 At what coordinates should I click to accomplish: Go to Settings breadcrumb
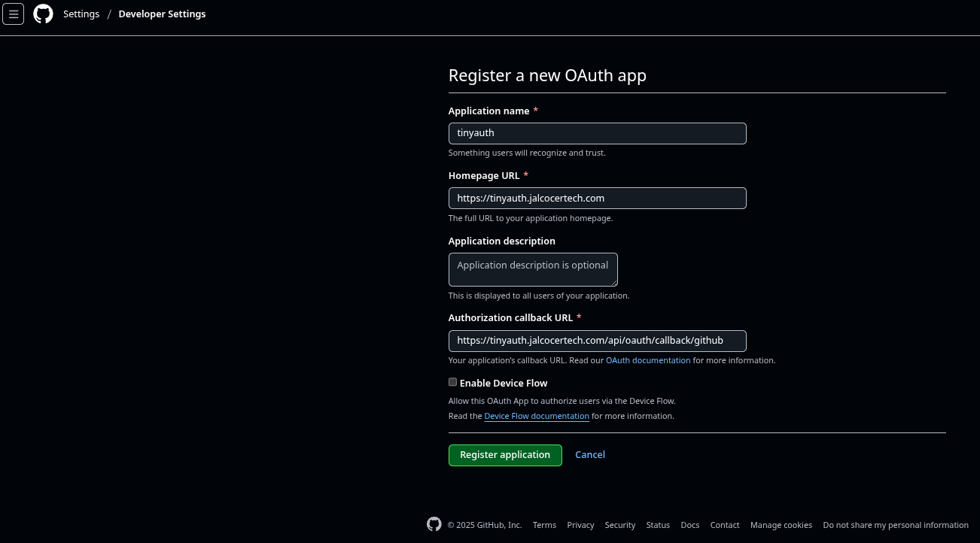(81, 14)
